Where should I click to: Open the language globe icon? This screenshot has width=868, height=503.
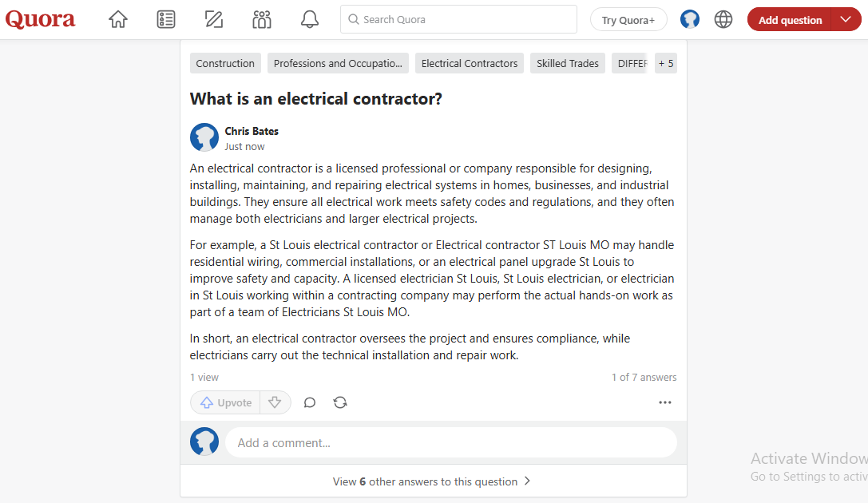[723, 19]
